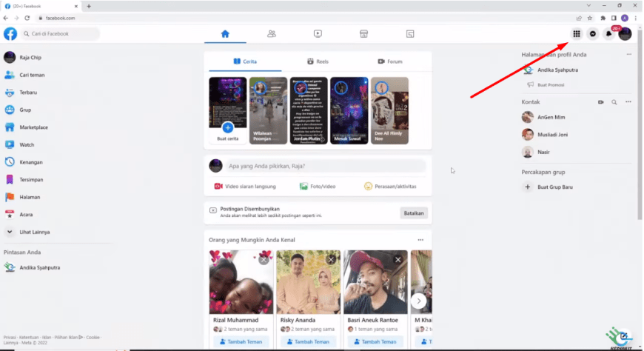Show next friend suggestions arrow
The height and width of the screenshot is (351, 644).
point(418,301)
